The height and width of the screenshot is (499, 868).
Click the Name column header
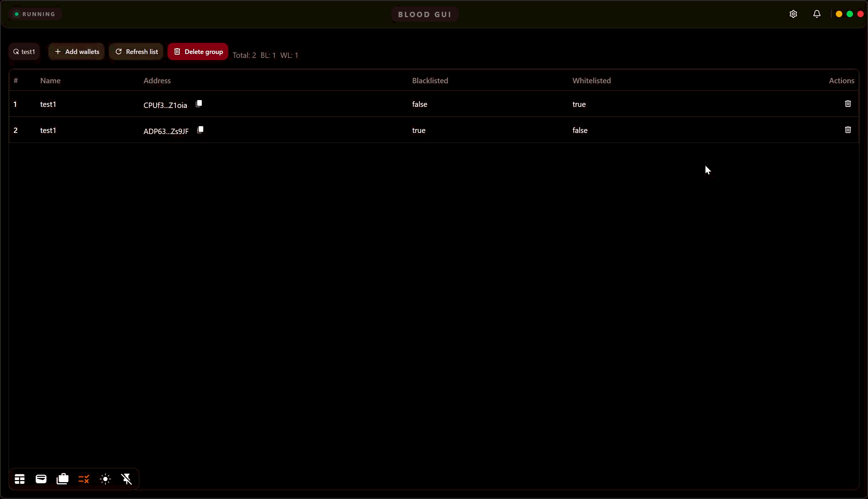click(50, 81)
